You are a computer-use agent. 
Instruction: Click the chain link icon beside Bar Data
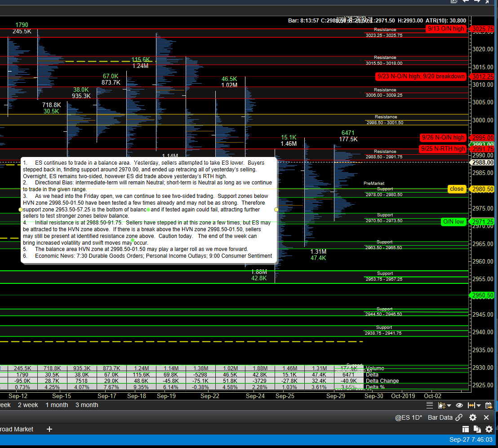pos(459,417)
